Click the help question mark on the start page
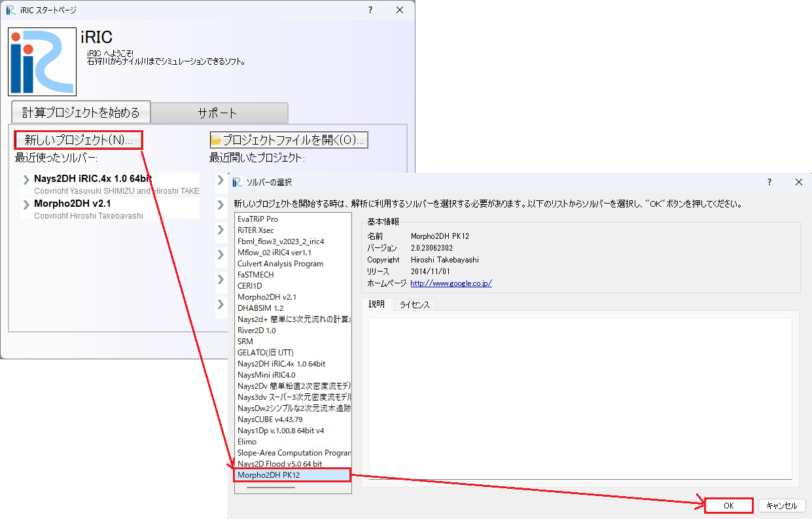 click(x=370, y=10)
